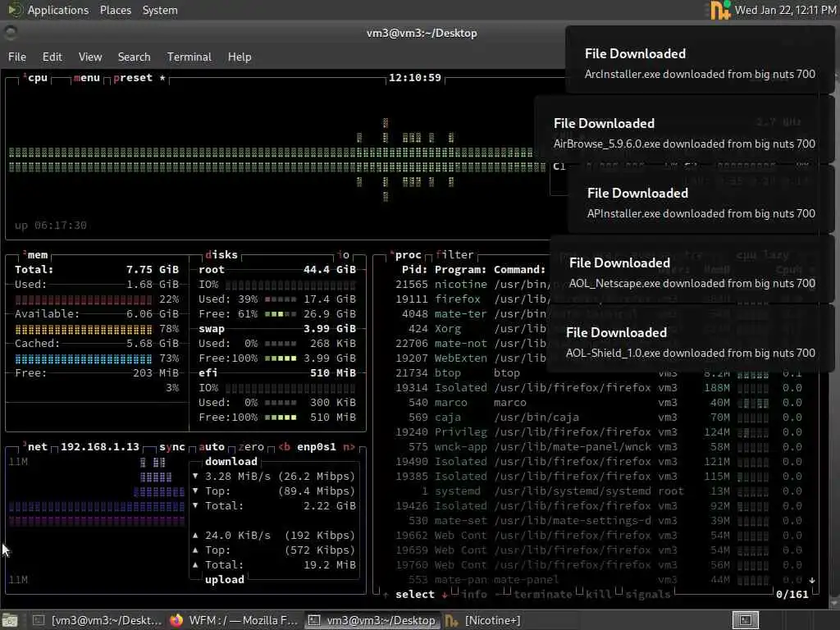Toggle the net box label

(x=35, y=447)
